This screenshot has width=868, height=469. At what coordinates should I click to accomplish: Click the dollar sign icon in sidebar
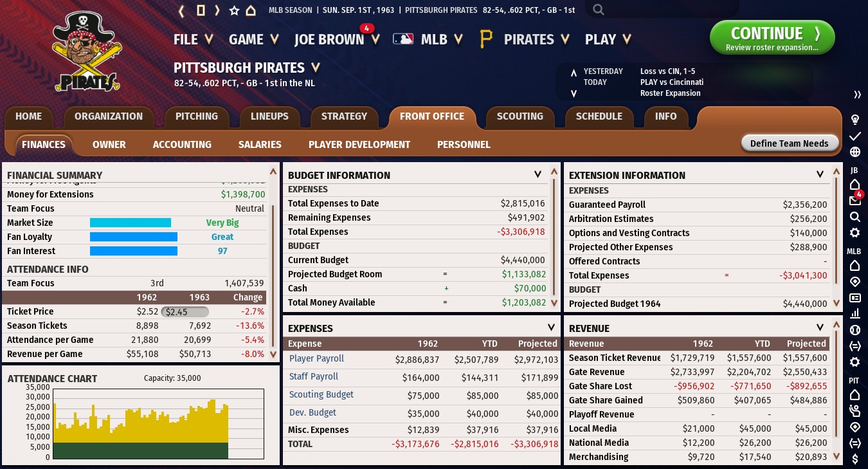855,459
